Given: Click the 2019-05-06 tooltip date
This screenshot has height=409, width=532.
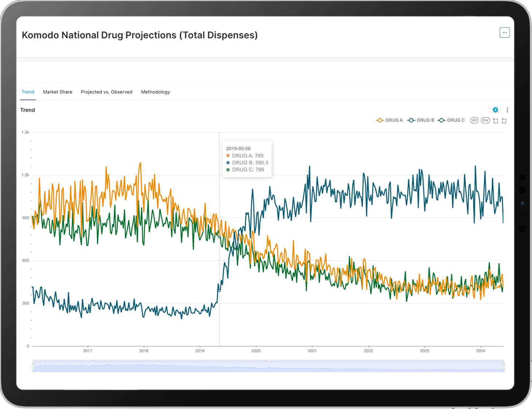Looking at the screenshot, I should [x=238, y=148].
